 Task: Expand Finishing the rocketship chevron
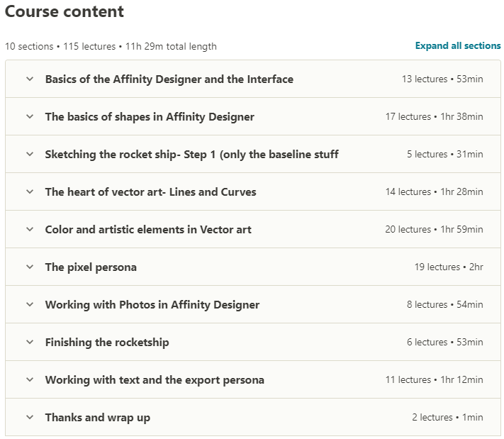[x=30, y=342]
